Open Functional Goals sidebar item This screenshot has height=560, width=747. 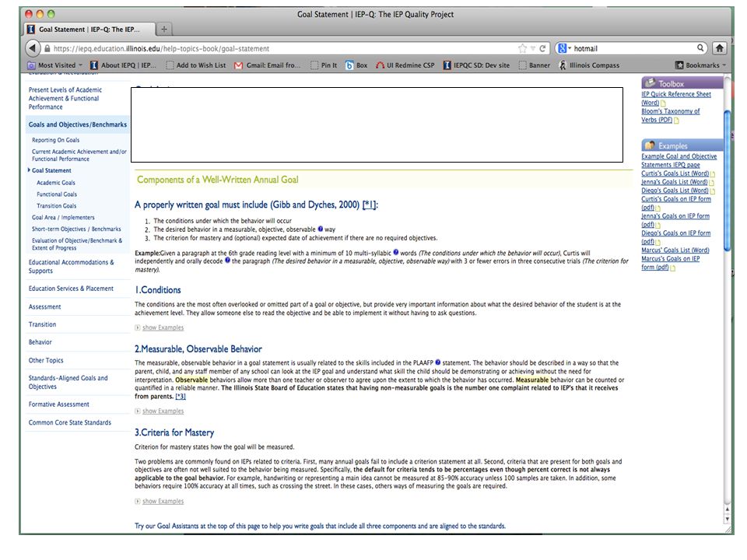57,194
